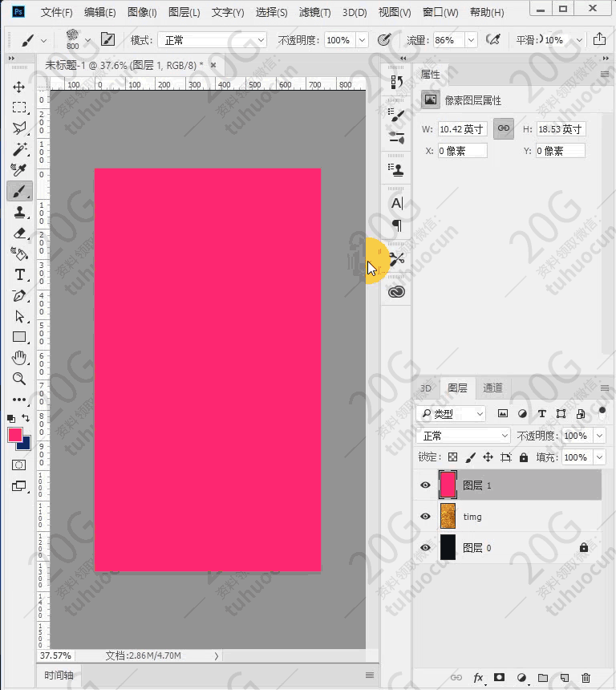Toggle pressure for opacity

384,40
